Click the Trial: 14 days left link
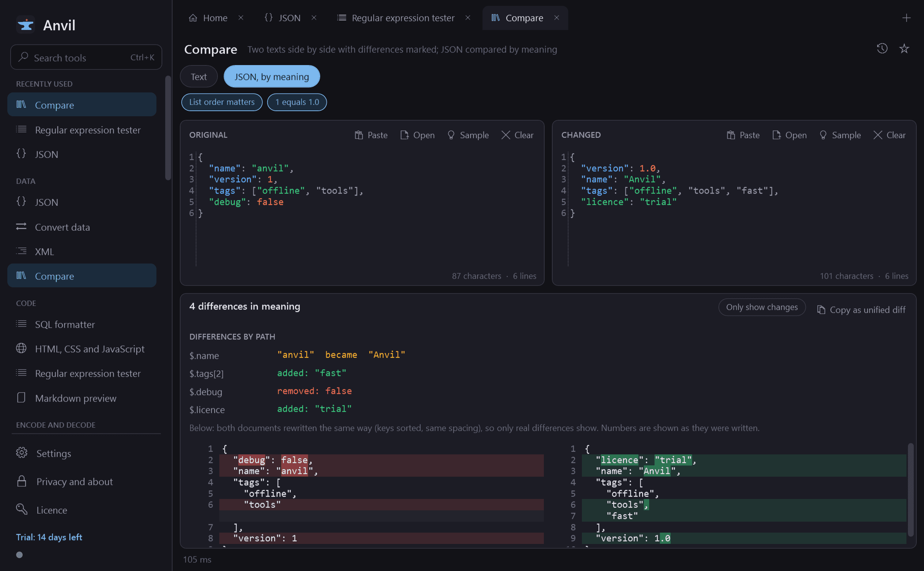The height and width of the screenshot is (571, 924). pyautogui.click(x=49, y=537)
